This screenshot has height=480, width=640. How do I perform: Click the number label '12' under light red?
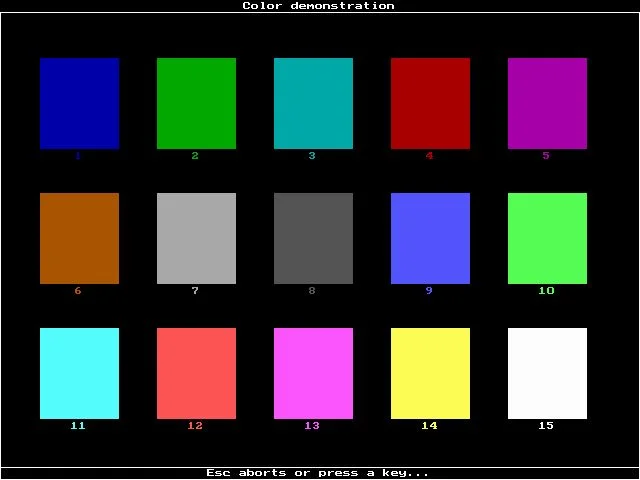pyautogui.click(x=195, y=426)
